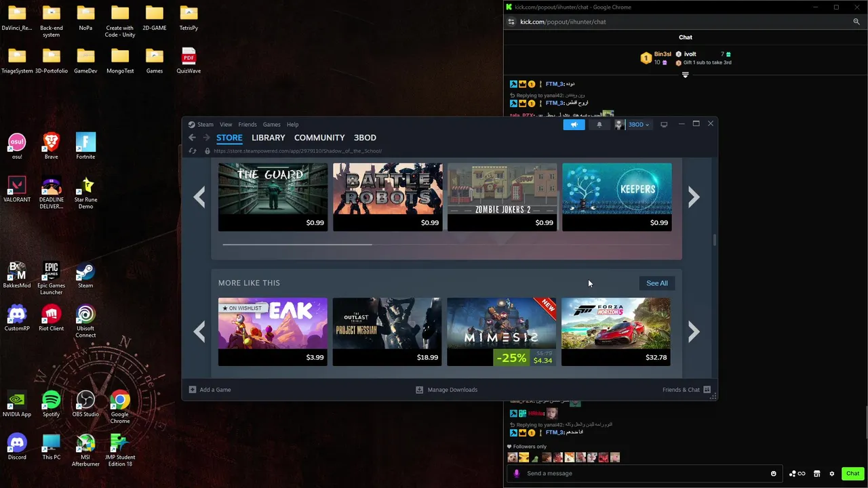
Task: Switch to the LIBRARY tab in Steam
Action: point(269,138)
